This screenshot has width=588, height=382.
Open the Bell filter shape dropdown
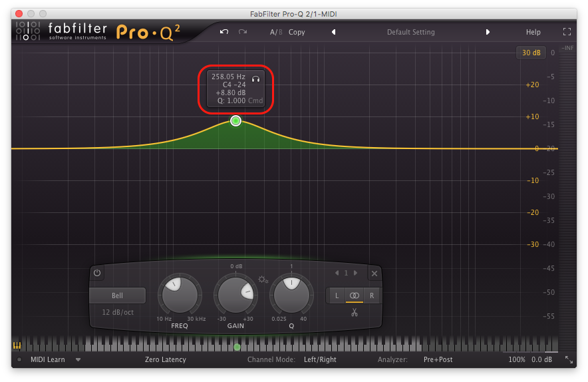(117, 295)
